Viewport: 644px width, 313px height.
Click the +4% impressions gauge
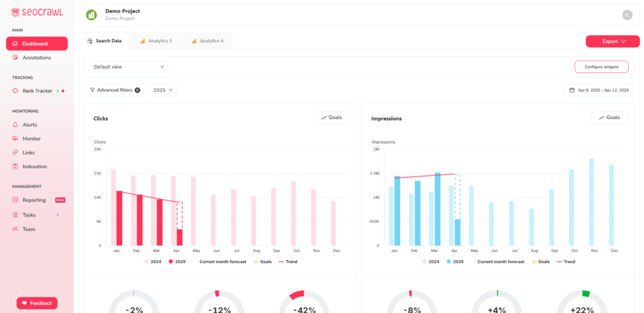point(497,302)
